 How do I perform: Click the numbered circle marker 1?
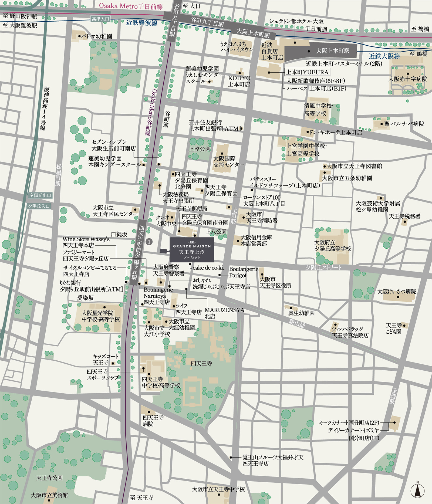tap(149, 242)
